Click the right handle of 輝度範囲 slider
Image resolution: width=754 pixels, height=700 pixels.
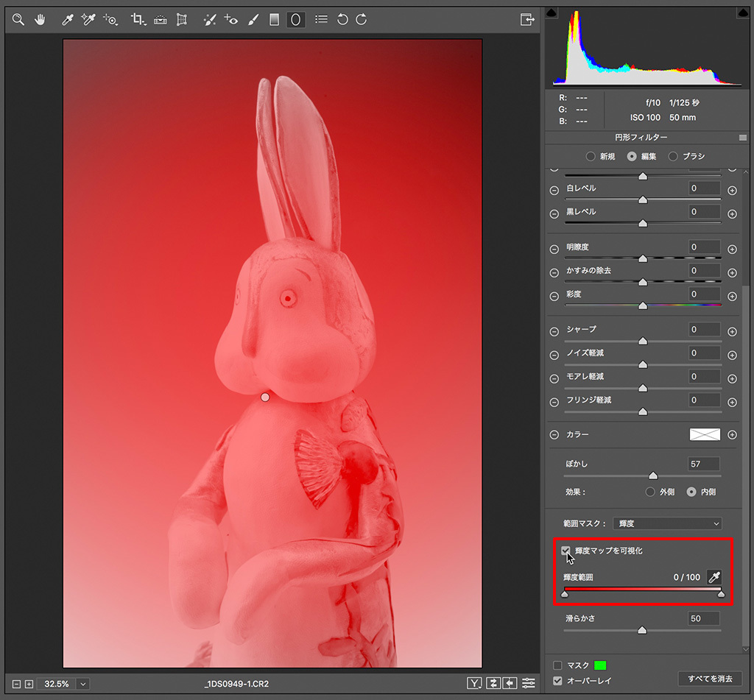click(x=721, y=594)
